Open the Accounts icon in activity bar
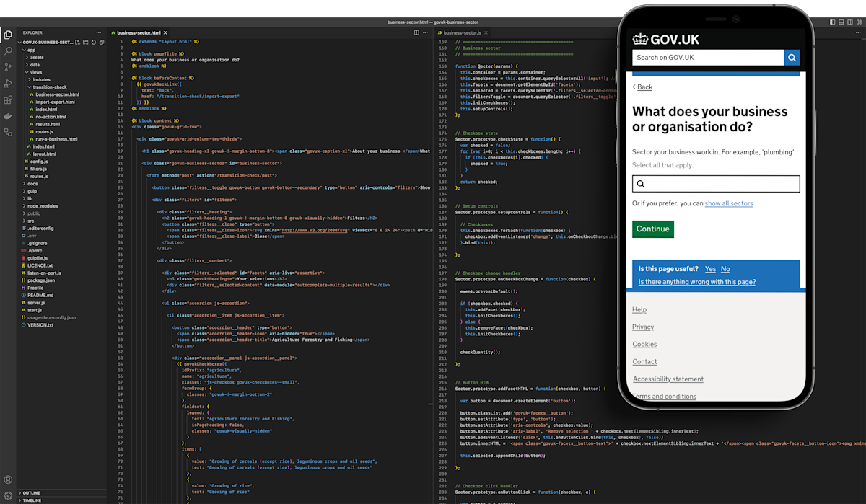This screenshot has height=504, width=866. click(x=8, y=479)
